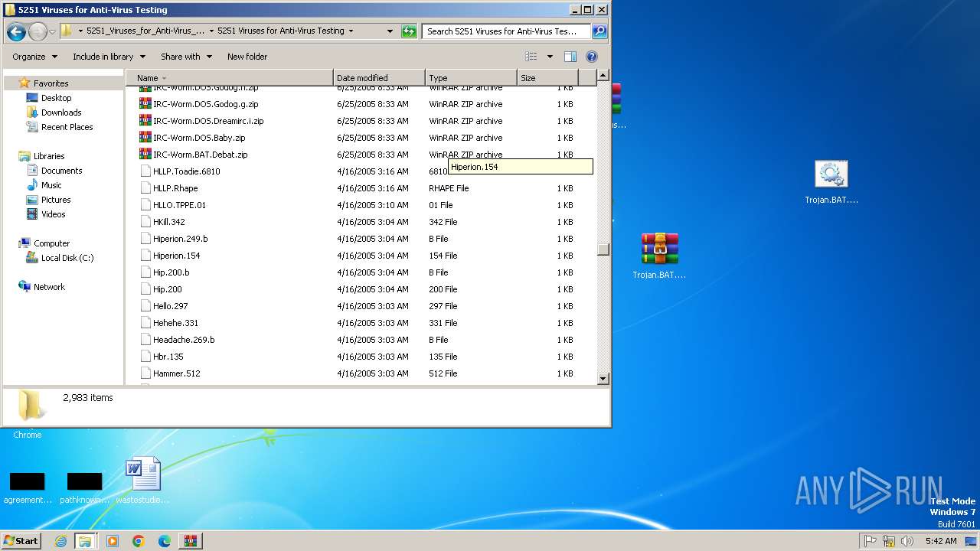Click the volume speaker tray icon

[907, 541]
